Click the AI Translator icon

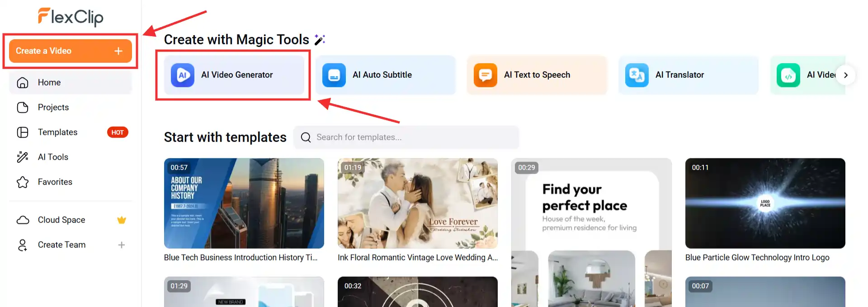[x=637, y=75]
